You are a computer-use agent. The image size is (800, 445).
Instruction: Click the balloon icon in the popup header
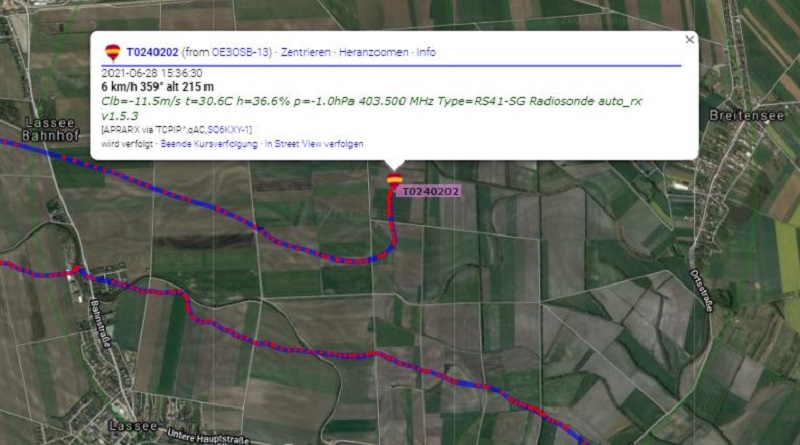coord(113,52)
